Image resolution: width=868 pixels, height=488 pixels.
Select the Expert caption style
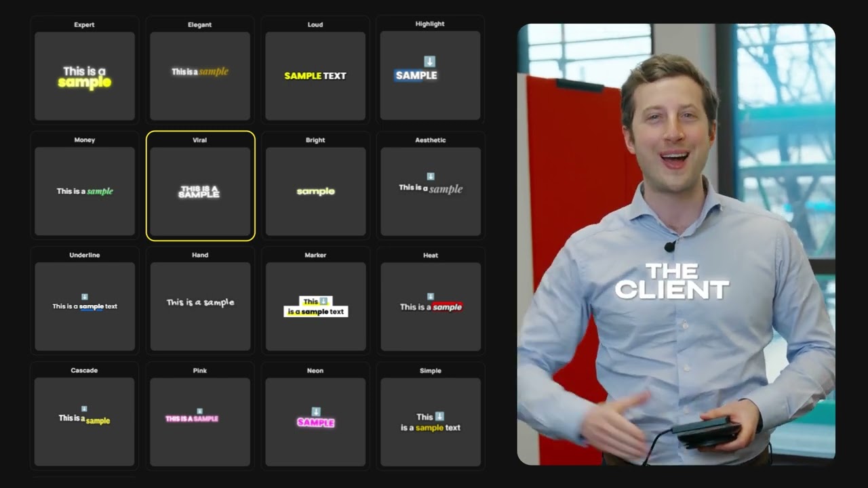[x=85, y=70]
